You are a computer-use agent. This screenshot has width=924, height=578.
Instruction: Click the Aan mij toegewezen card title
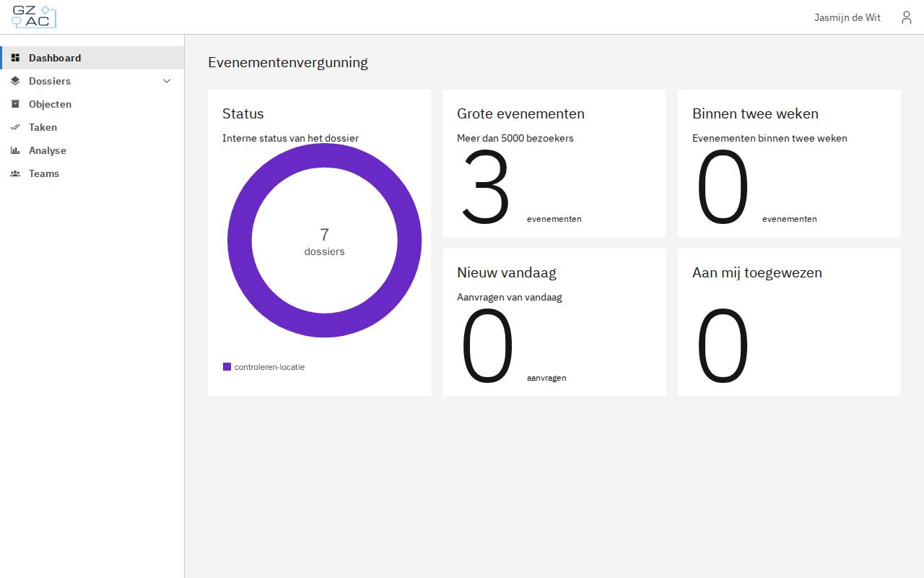(757, 272)
